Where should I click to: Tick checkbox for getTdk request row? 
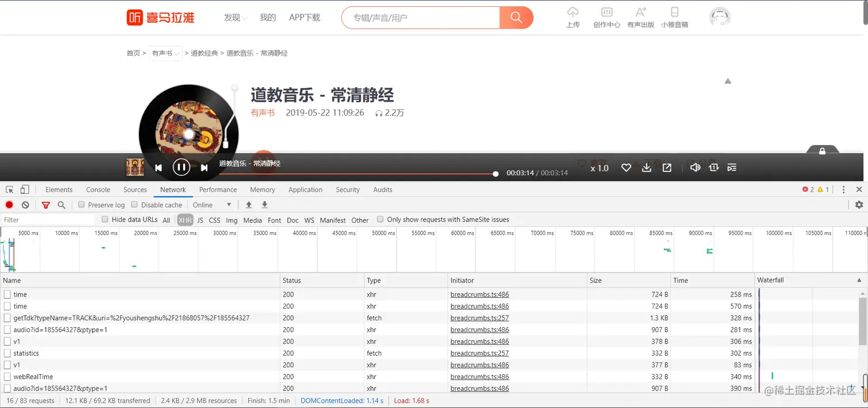pos(7,318)
